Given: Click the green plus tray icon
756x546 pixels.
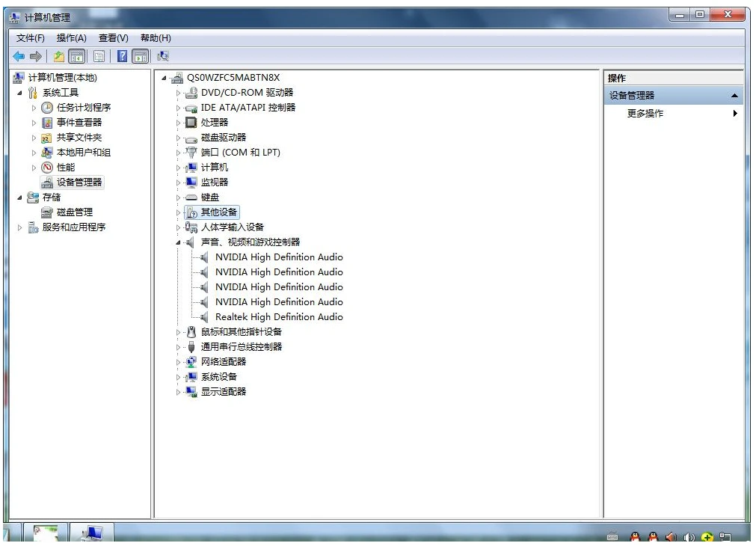Looking at the screenshot, I should tap(707, 536).
